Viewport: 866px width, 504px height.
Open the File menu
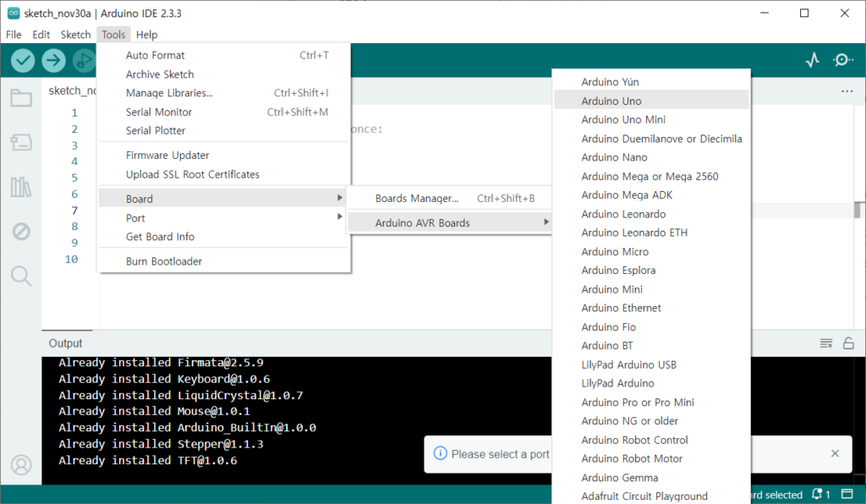pyautogui.click(x=14, y=34)
